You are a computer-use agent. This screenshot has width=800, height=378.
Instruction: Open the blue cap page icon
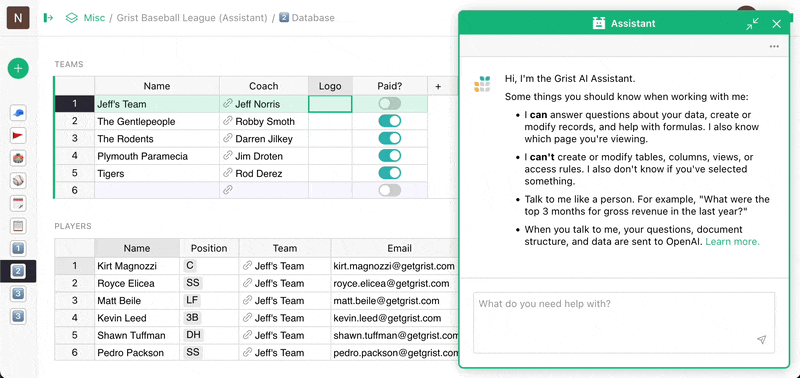(18, 113)
